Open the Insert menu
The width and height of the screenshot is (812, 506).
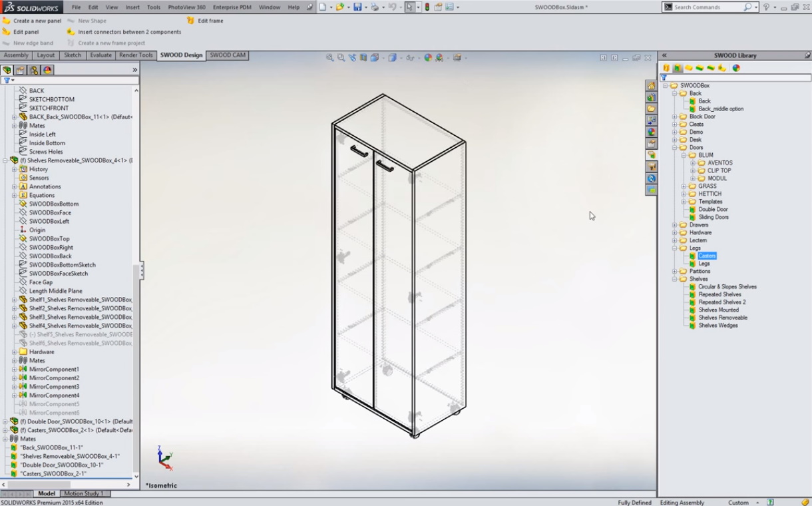coord(132,7)
